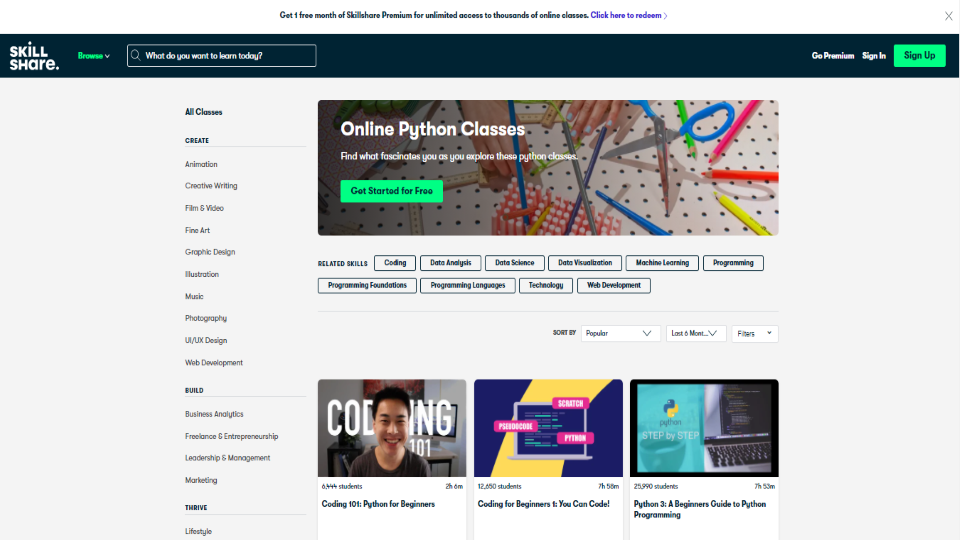Click the '6,444 students' text

[342, 486]
